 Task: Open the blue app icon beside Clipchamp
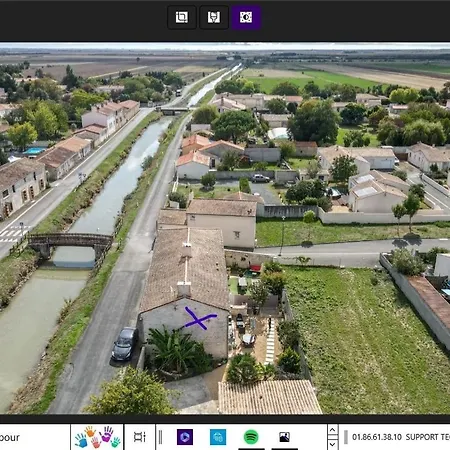(218, 437)
